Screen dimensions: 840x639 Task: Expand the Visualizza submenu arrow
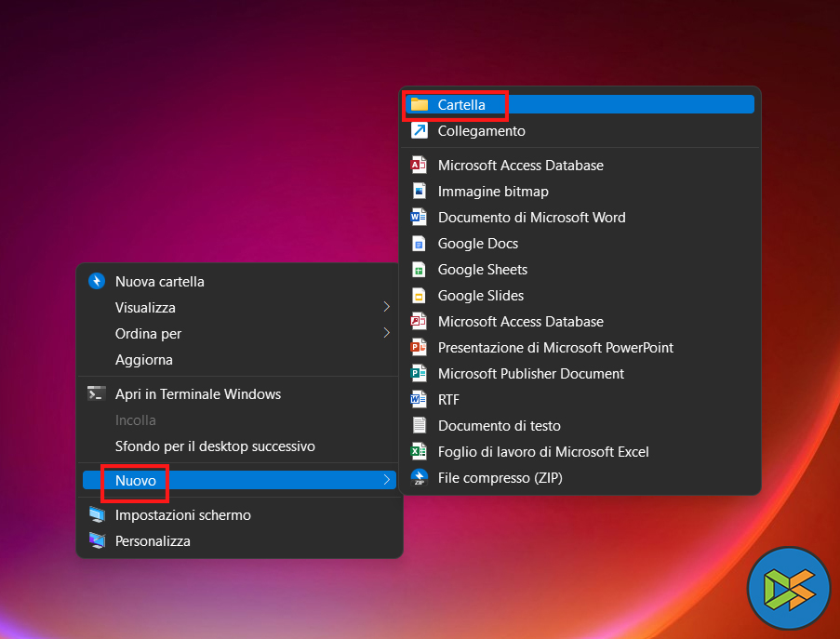(386, 308)
